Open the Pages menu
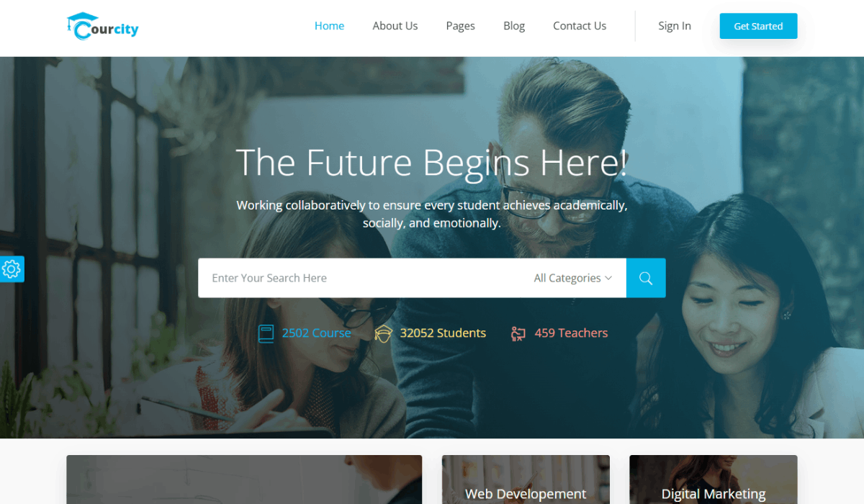Screen dimensions: 864x504 (460, 26)
